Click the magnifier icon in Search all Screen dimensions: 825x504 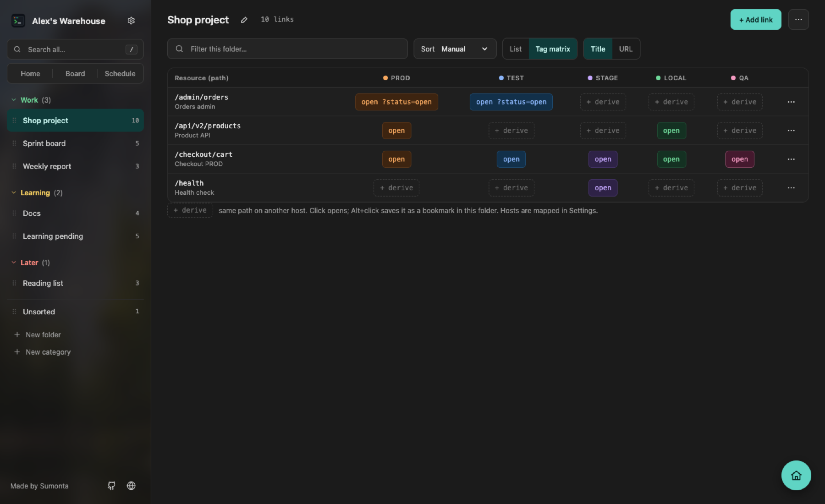click(17, 49)
